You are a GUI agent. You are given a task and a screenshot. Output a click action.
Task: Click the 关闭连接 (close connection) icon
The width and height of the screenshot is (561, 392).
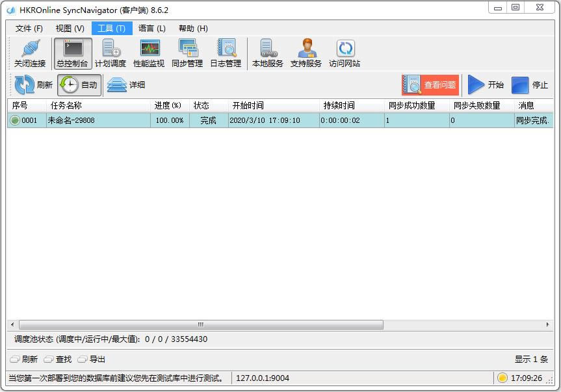pos(30,53)
